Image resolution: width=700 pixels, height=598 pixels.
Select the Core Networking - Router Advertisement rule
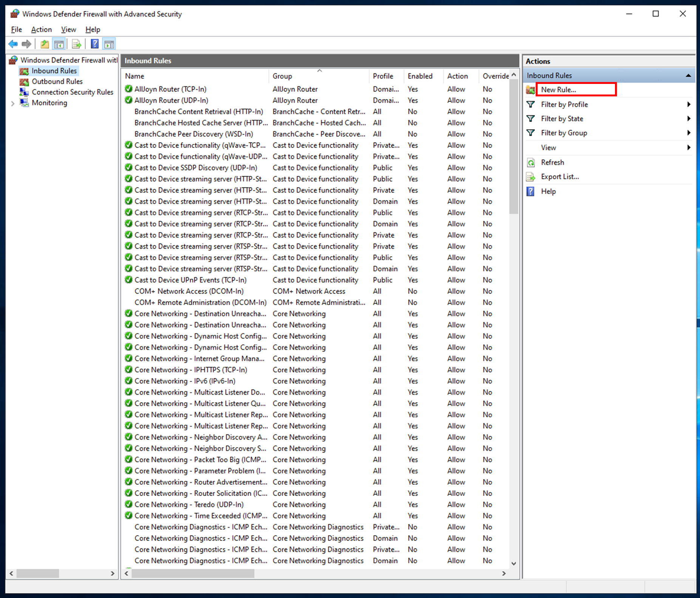(x=201, y=482)
